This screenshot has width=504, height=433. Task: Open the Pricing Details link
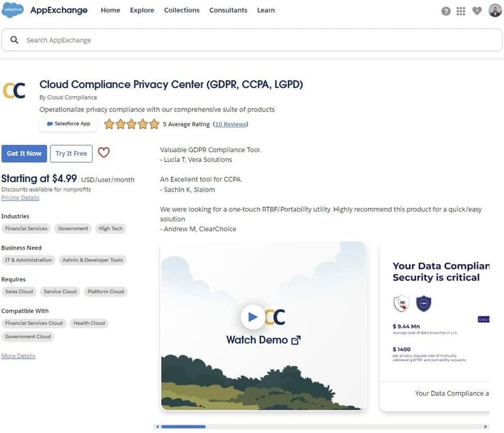20,198
